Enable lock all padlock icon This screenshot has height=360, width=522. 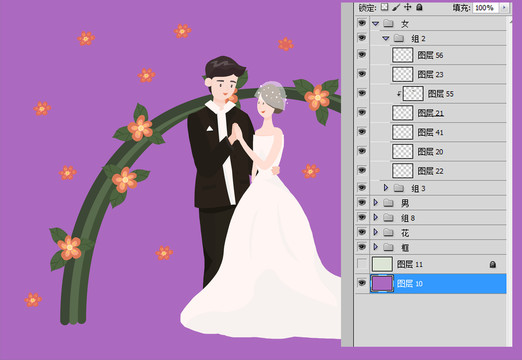(419, 7)
